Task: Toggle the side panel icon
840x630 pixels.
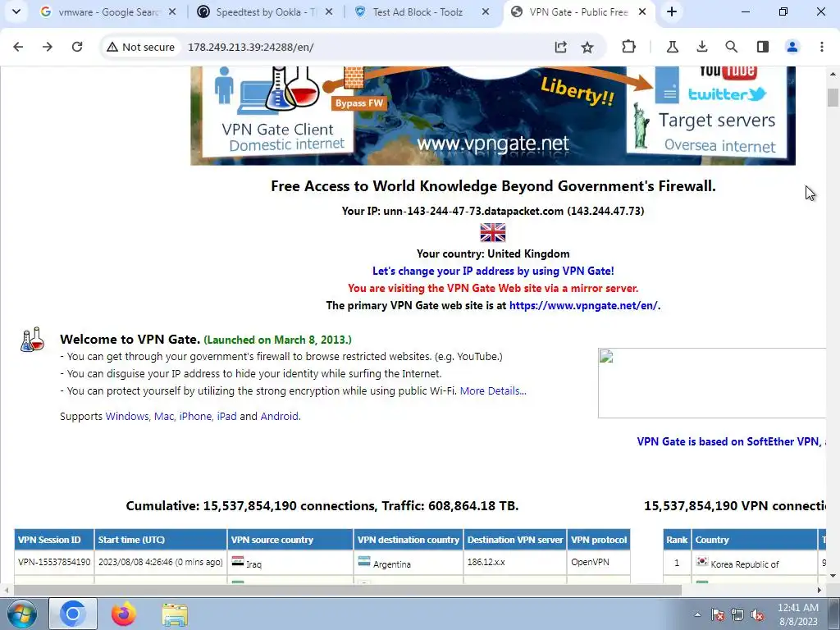Action: pyautogui.click(x=763, y=47)
